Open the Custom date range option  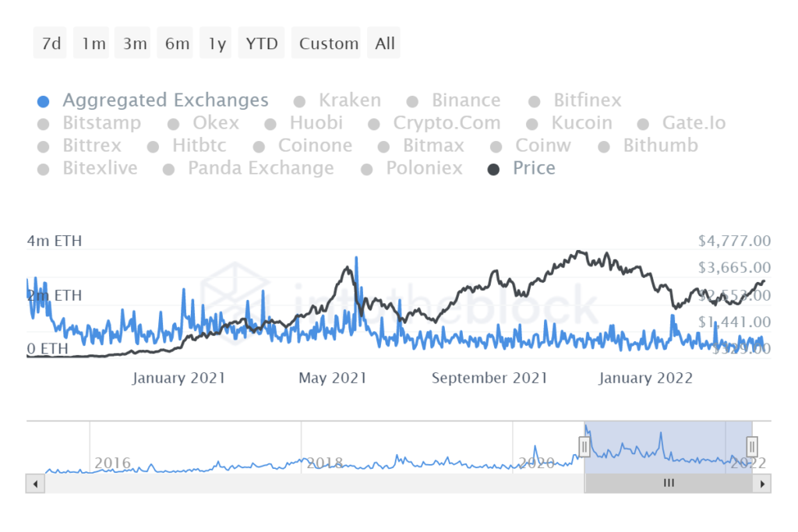coord(327,44)
